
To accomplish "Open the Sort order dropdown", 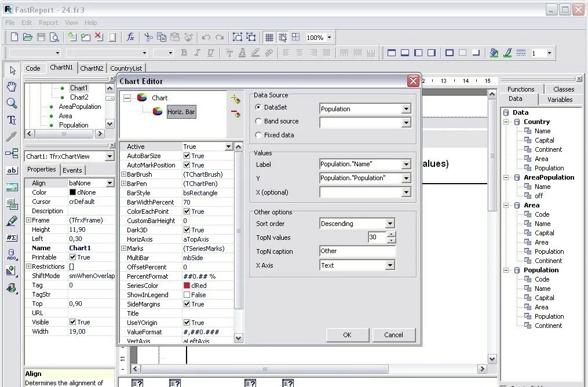I will point(390,224).
